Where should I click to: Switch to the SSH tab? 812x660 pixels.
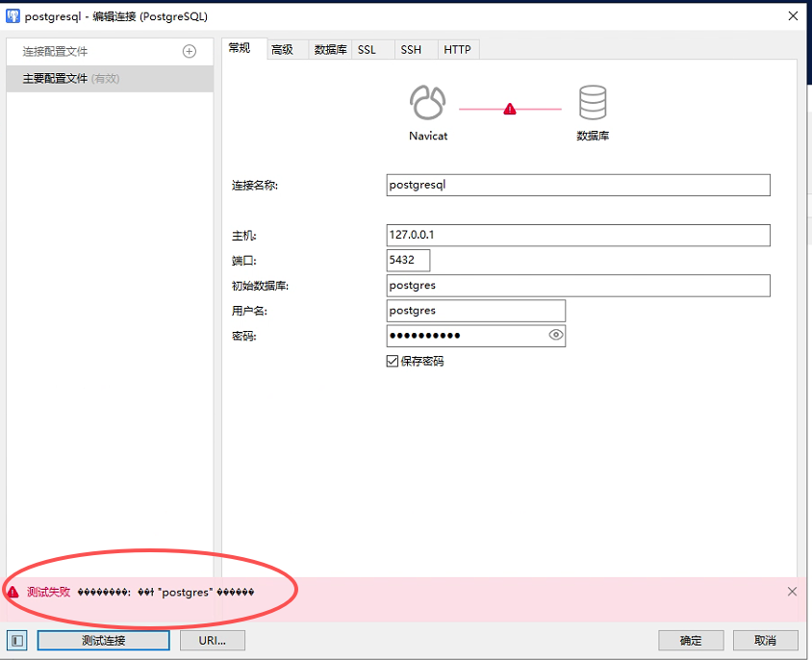417,50
